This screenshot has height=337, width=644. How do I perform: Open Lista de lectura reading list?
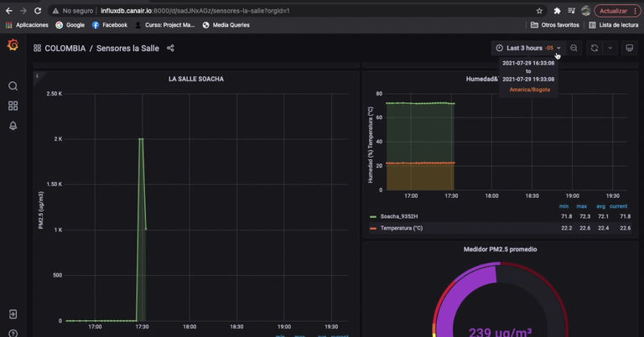click(x=614, y=25)
